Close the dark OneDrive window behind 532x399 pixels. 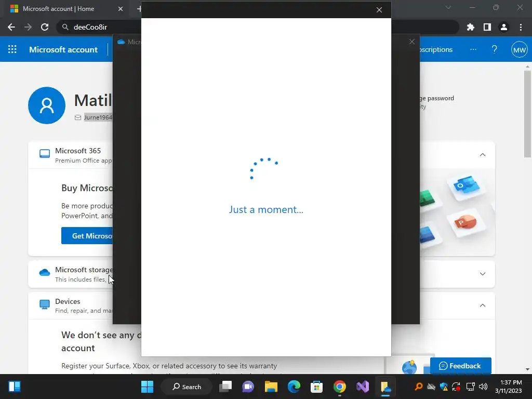point(412,42)
